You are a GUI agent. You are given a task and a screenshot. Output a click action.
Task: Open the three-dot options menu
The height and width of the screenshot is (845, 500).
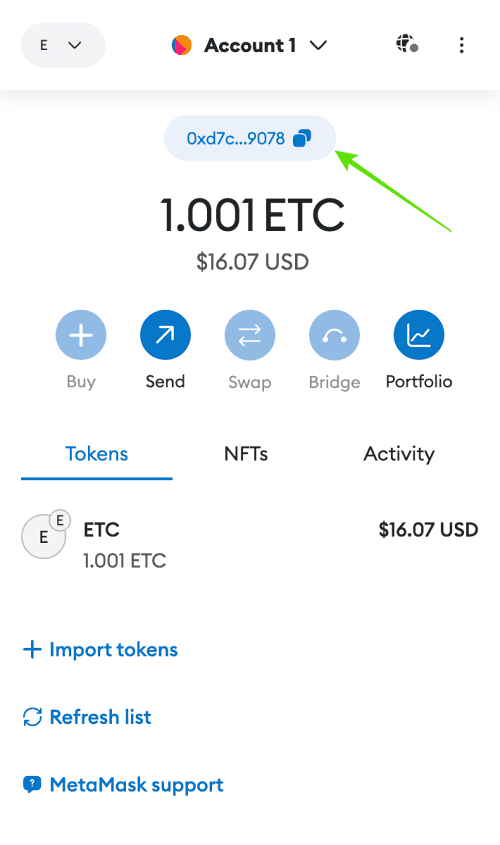(461, 45)
